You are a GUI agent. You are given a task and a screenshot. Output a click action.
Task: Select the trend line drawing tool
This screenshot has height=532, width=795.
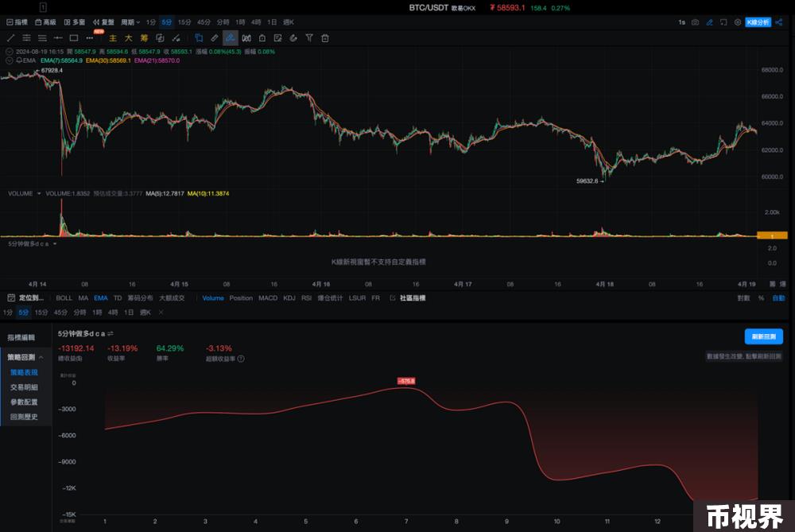click(10, 38)
